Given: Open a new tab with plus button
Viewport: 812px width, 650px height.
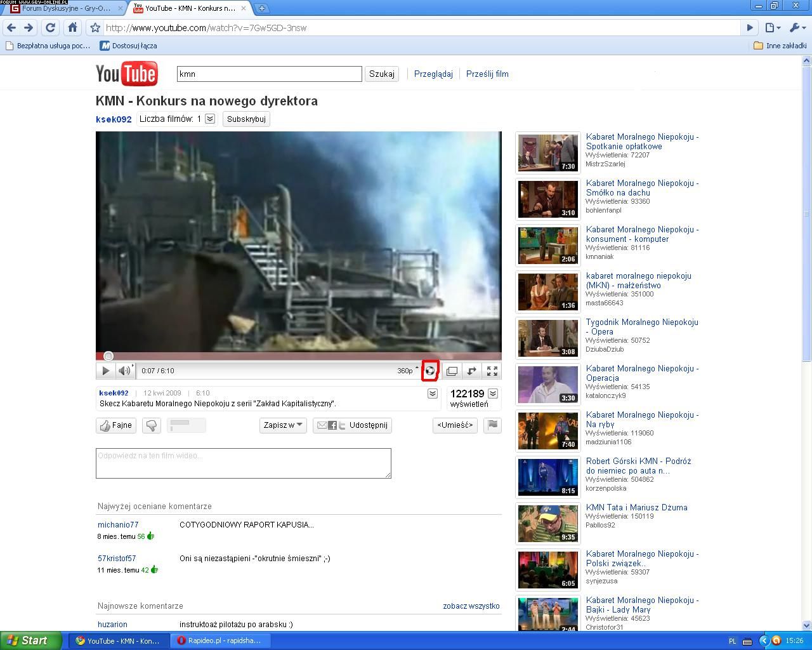Looking at the screenshot, I should click(x=261, y=8).
